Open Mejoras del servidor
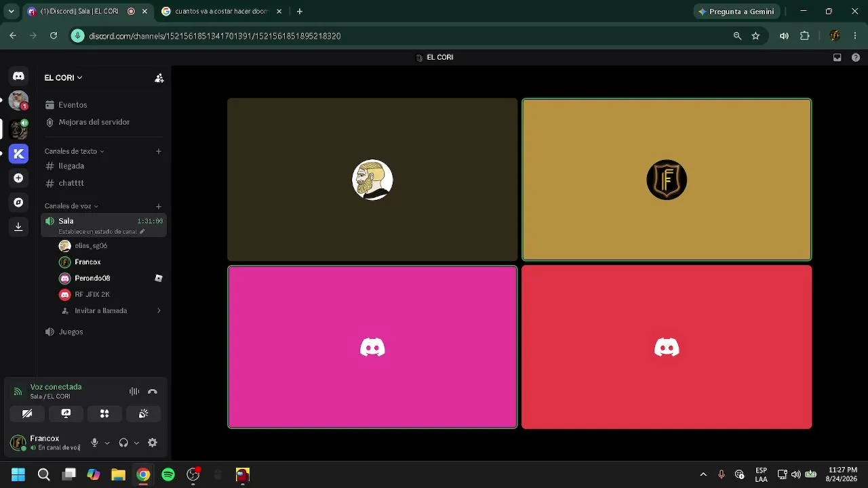868x488 pixels. [x=104, y=122]
